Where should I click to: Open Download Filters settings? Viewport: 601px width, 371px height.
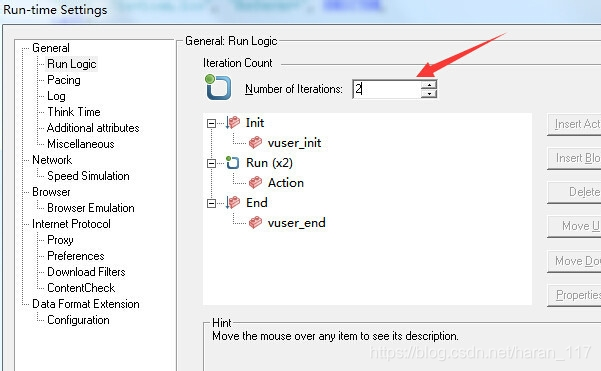click(x=86, y=272)
